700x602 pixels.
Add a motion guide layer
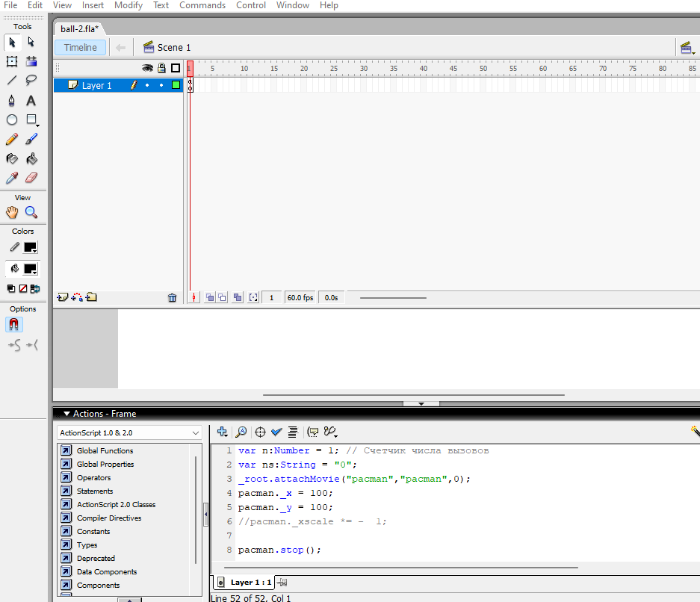click(77, 297)
